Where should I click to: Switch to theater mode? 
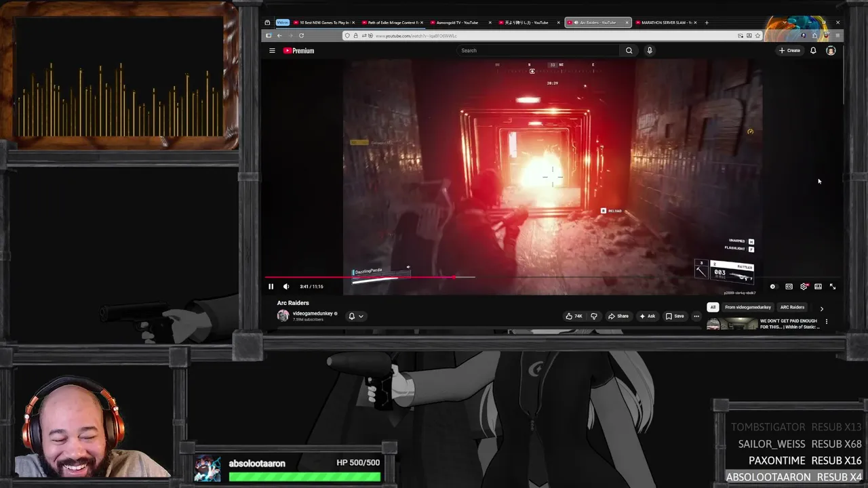[818, 287]
